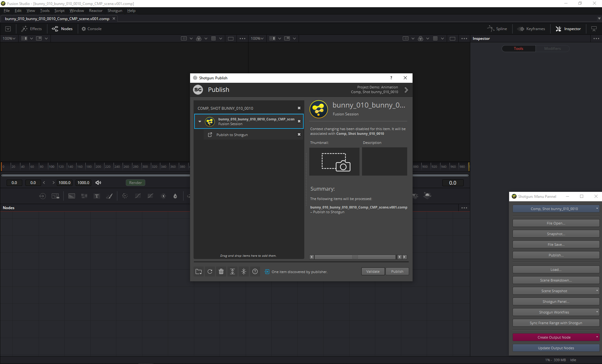The width and height of the screenshot is (602, 364).
Task: Click the log arrow icon beside 'One item discovered'
Action: (267, 272)
